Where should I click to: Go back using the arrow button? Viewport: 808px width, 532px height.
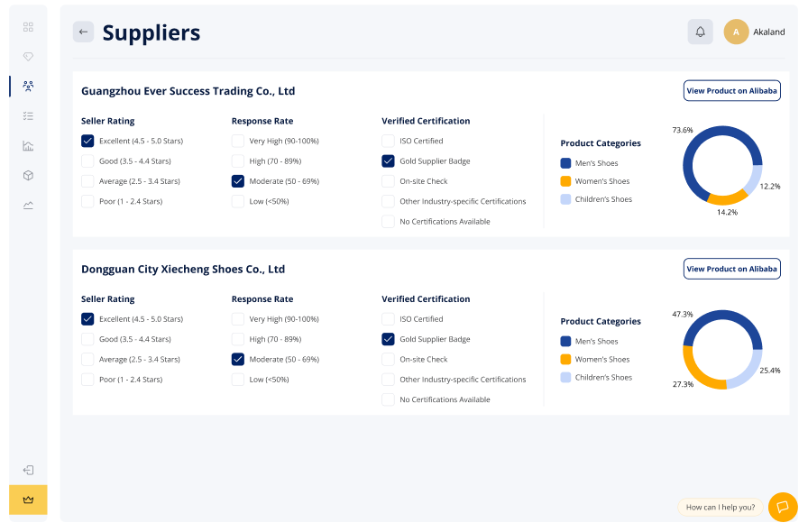pyautogui.click(x=83, y=32)
